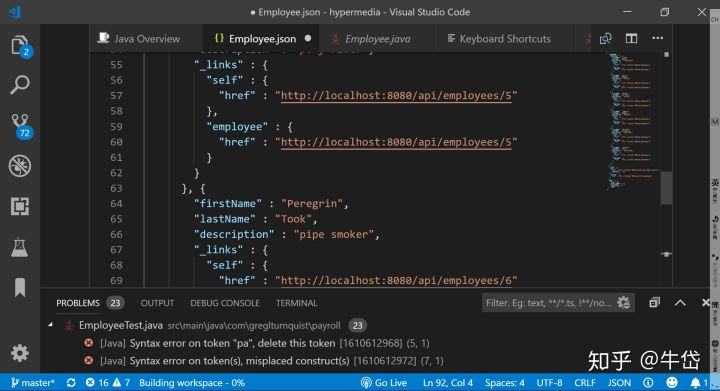Viewport: 720px width, 391px height.
Task: Open the Explorer files view
Action: click(20, 45)
